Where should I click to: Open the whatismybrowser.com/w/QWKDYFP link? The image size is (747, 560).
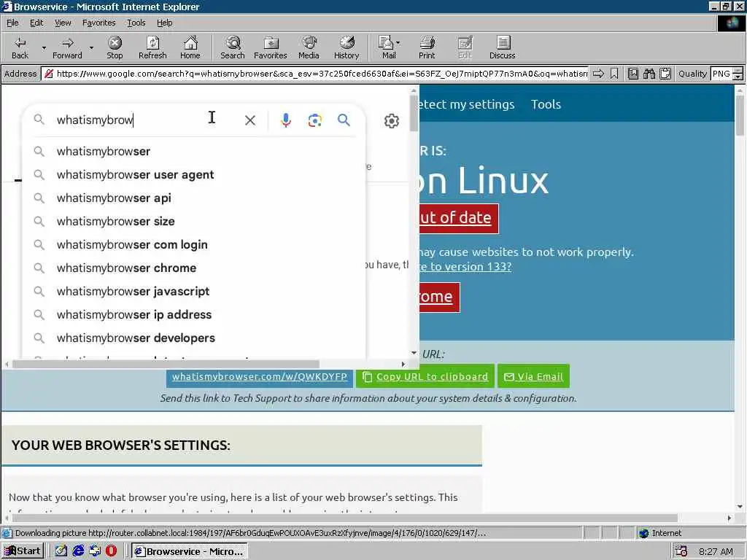click(x=260, y=377)
